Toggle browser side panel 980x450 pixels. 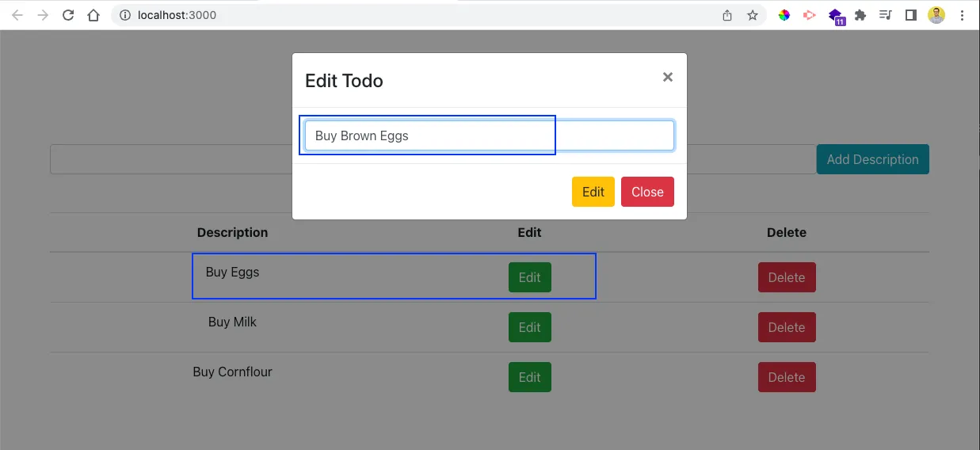911,15
